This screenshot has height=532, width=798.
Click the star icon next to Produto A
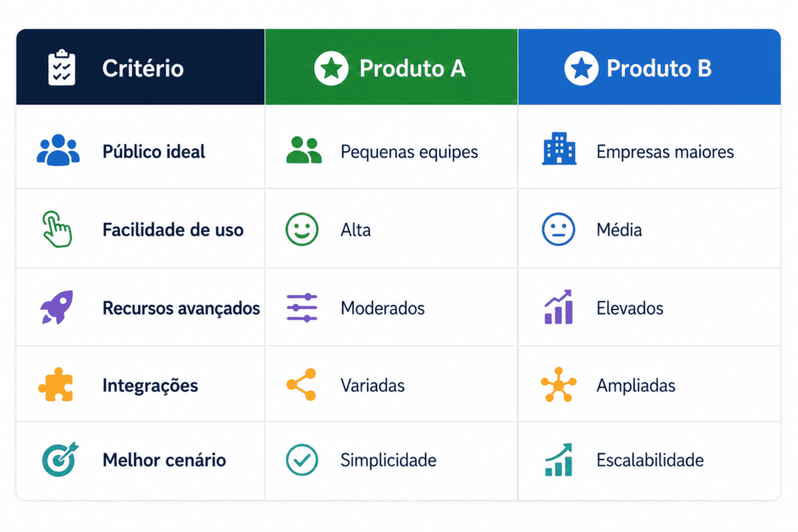[331, 68]
